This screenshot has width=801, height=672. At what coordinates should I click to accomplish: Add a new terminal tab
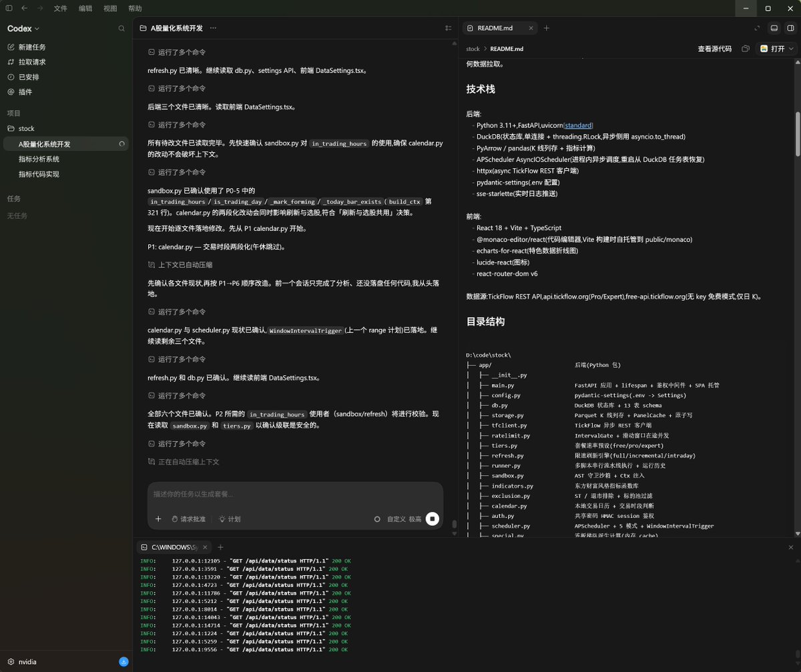(221, 547)
